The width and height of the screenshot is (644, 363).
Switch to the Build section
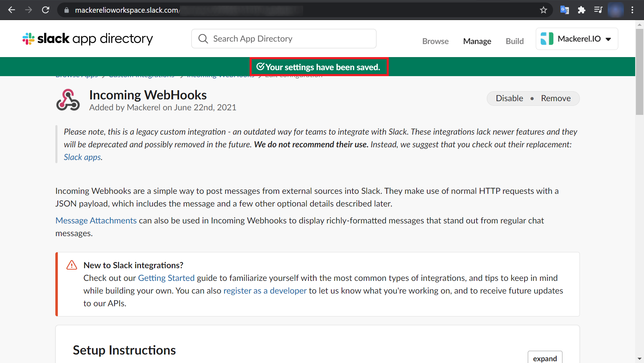[515, 41]
